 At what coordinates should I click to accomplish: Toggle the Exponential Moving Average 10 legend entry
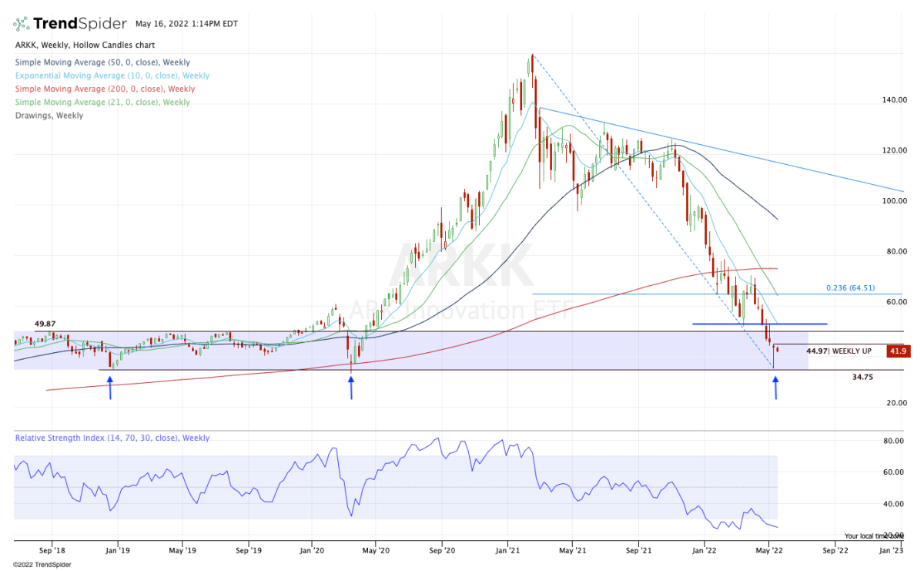[x=112, y=76]
